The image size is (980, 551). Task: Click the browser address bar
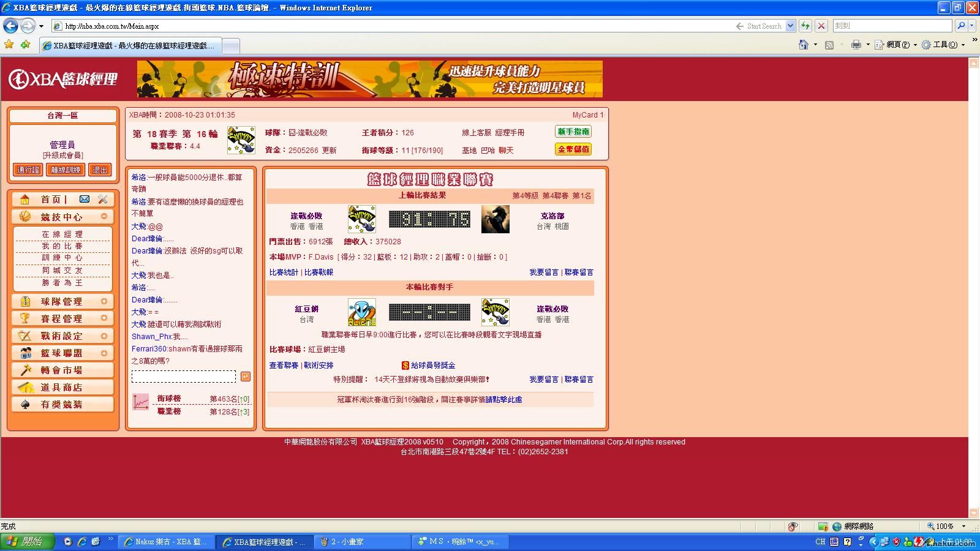point(392,26)
